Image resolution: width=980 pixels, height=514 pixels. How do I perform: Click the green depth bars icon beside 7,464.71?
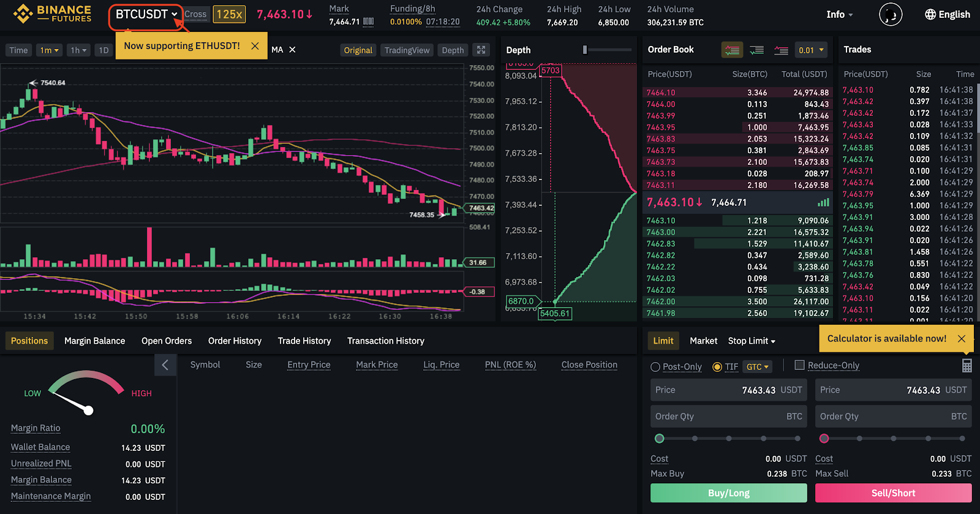823,202
